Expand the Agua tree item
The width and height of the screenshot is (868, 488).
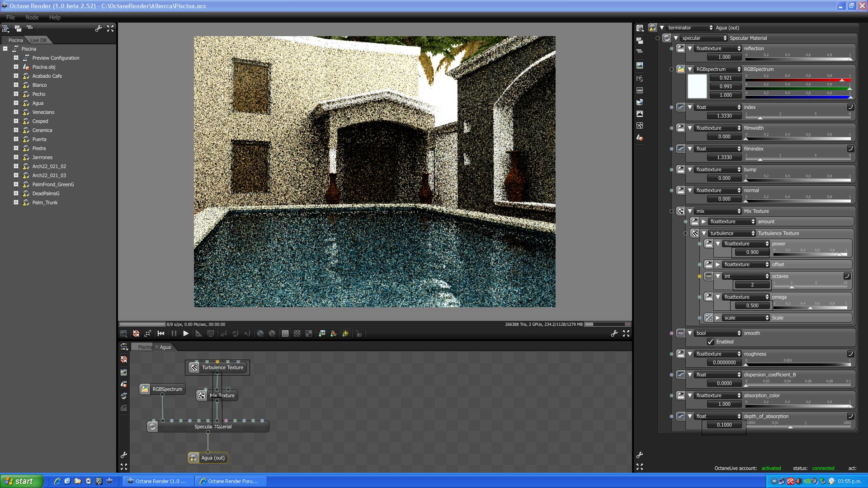[x=16, y=103]
